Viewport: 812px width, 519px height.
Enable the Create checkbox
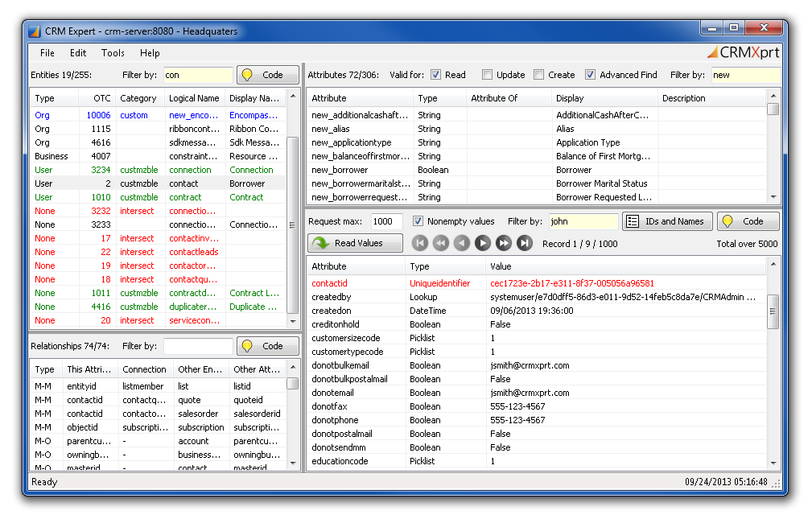pos(539,75)
